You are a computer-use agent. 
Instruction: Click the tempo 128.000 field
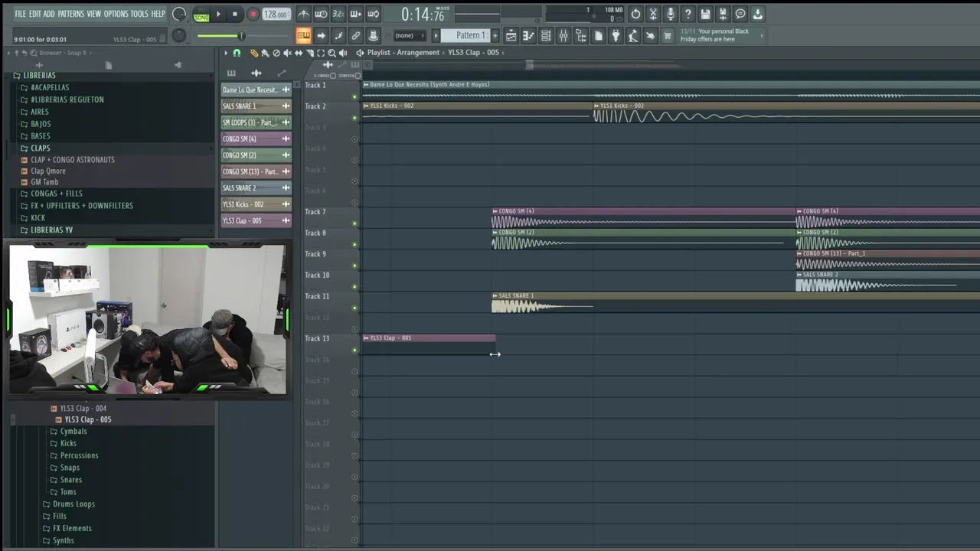276,15
